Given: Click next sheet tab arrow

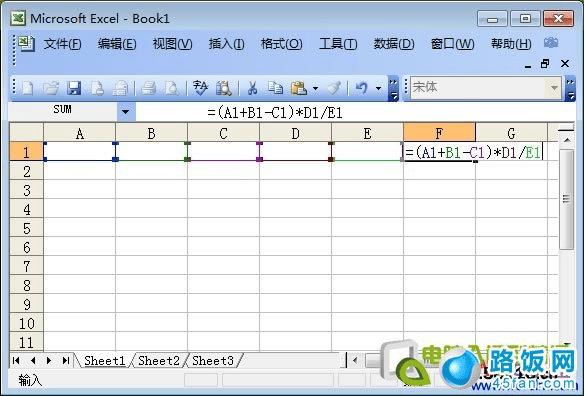Looking at the screenshot, I should coord(49,360).
